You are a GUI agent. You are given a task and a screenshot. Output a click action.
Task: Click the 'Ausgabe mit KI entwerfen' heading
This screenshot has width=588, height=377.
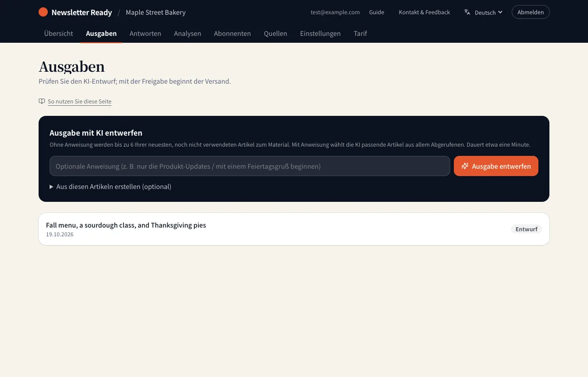click(96, 133)
